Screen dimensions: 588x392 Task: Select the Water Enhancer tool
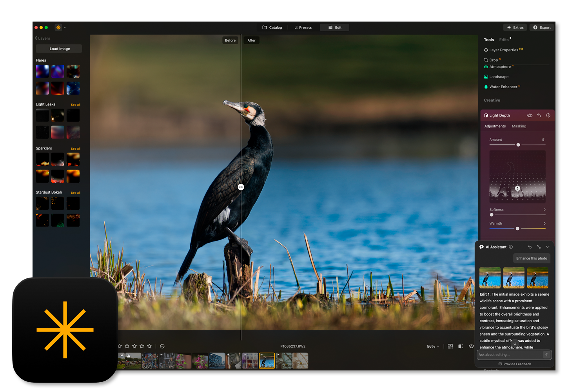(503, 87)
